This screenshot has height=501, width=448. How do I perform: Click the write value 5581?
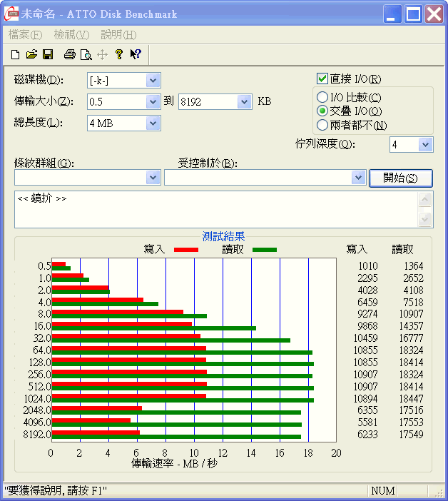pyautogui.click(x=367, y=422)
